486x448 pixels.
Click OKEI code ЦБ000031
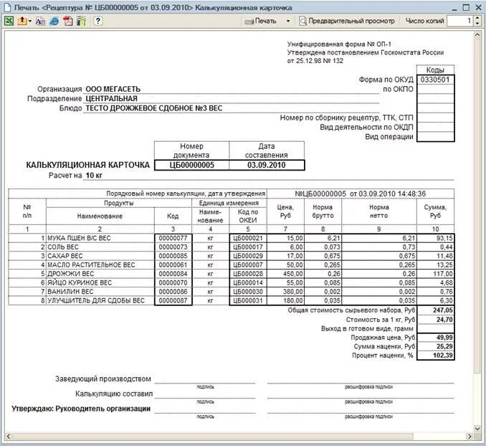248,301
